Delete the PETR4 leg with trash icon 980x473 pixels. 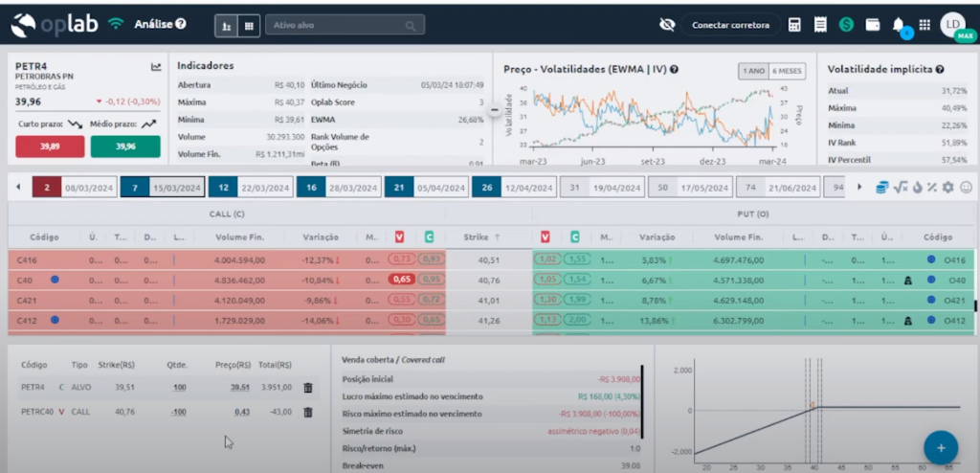click(308, 388)
